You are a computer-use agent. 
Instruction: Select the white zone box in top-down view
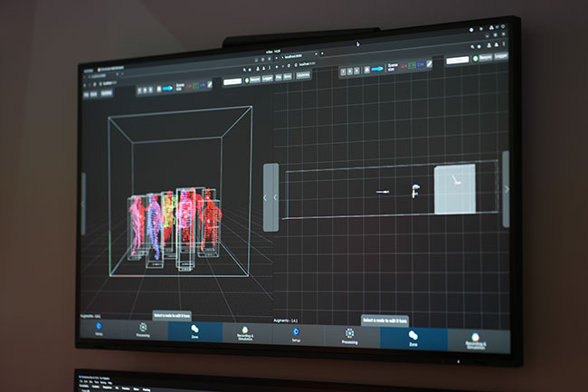[x=455, y=189]
